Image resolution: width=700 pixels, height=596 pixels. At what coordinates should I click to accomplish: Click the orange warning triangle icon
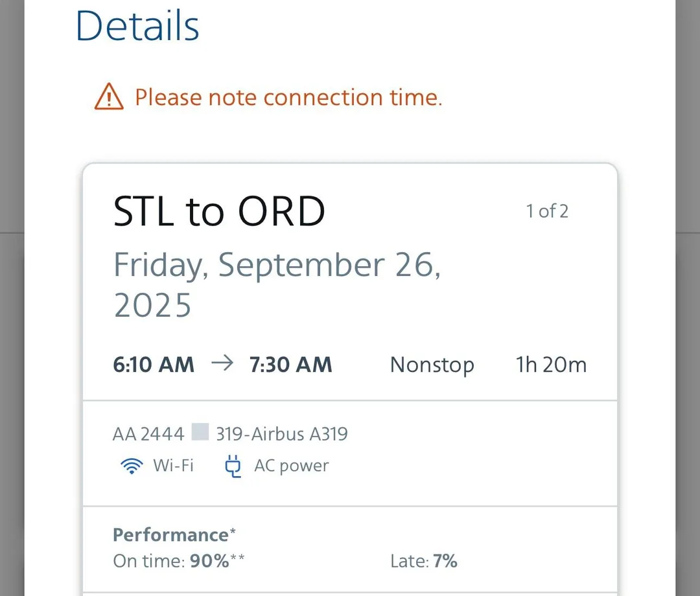pos(109,97)
